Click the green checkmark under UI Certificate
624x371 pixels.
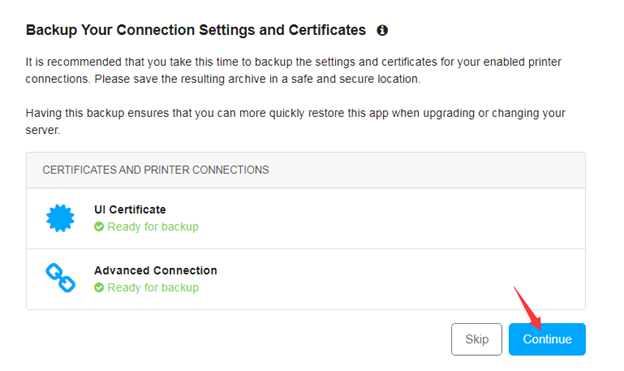pos(99,227)
